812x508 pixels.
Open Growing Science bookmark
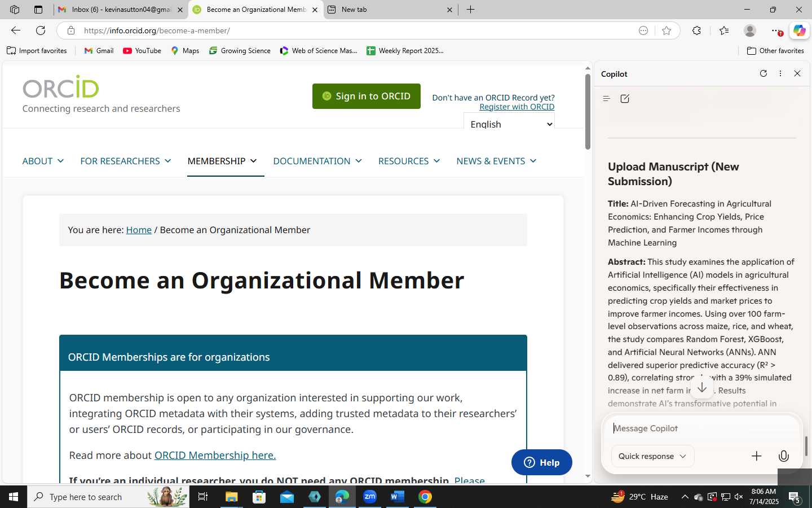(240, 51)
